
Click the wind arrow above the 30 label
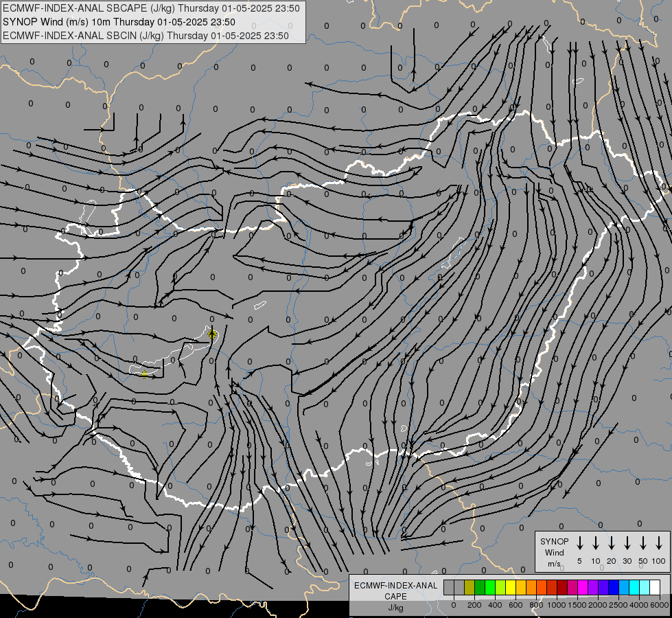[627, 543]
